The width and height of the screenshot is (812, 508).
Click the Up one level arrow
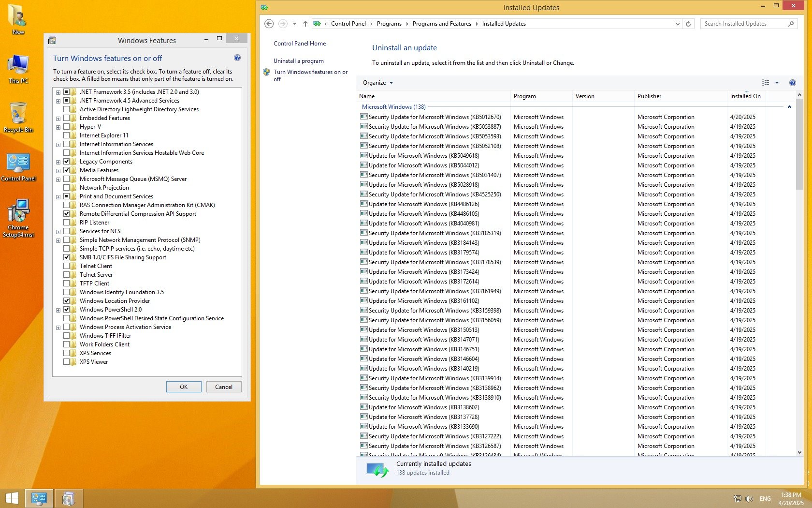coord(305,24)
